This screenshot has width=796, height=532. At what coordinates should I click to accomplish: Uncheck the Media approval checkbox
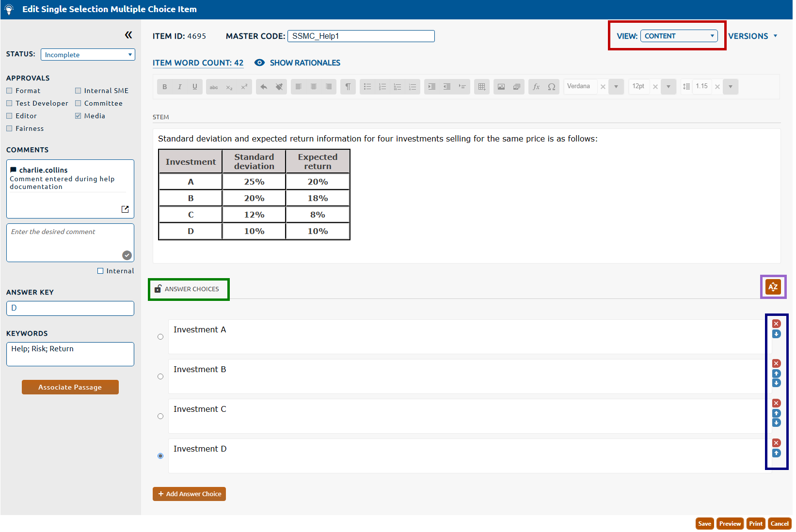(78, 116)
